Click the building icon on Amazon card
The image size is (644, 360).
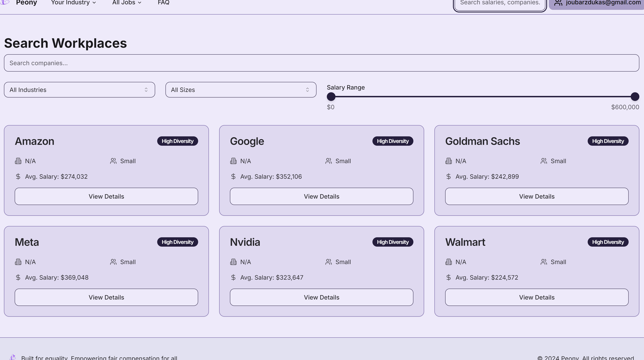[x=18, y=161]
